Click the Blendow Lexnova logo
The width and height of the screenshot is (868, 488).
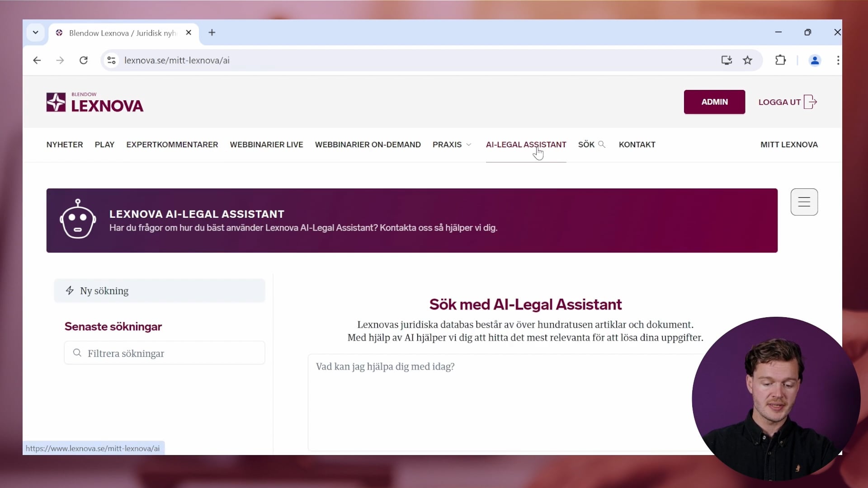click(94, 102)
